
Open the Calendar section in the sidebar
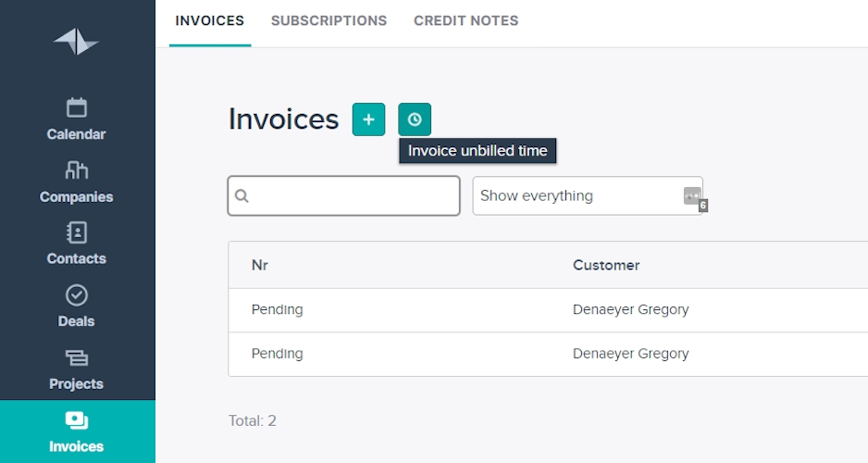77,119
